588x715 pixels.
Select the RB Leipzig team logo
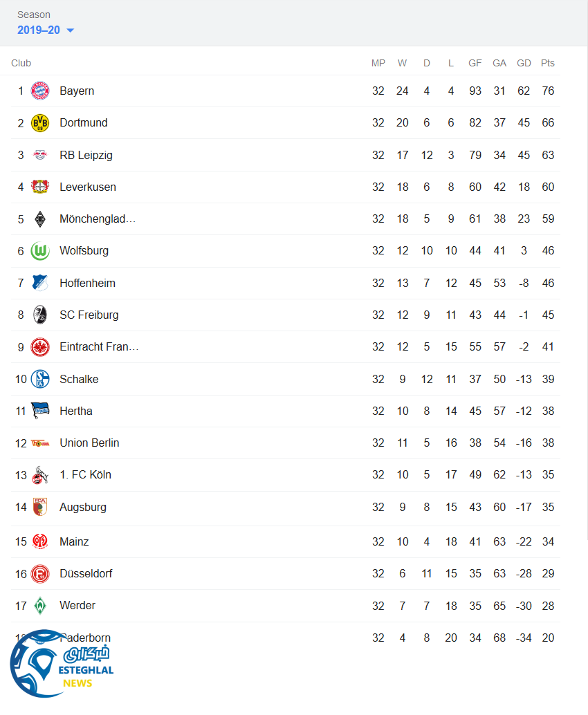point(40,155)
